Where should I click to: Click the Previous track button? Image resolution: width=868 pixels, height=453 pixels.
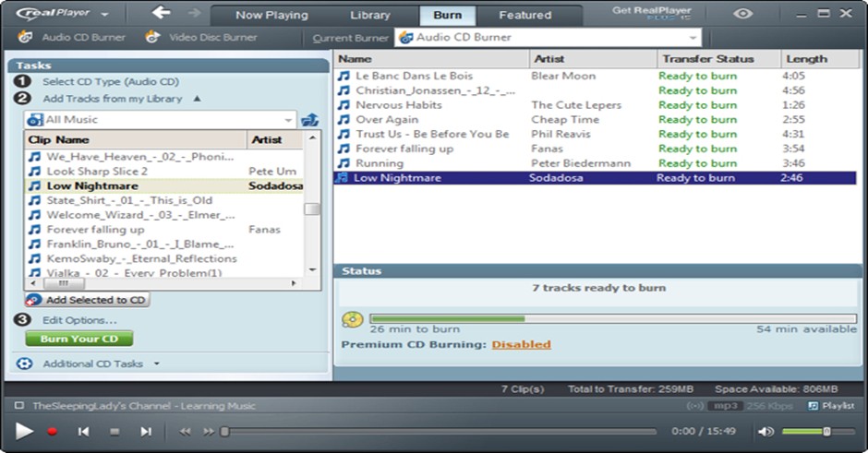84,431
